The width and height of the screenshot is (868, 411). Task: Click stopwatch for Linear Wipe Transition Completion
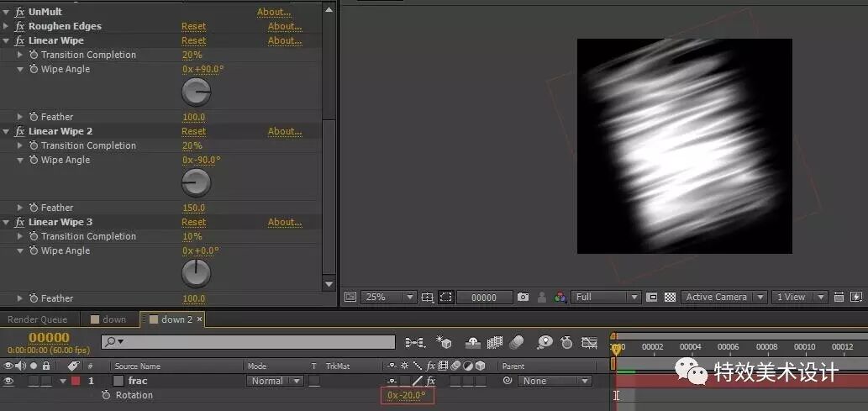tap(34, 55)
